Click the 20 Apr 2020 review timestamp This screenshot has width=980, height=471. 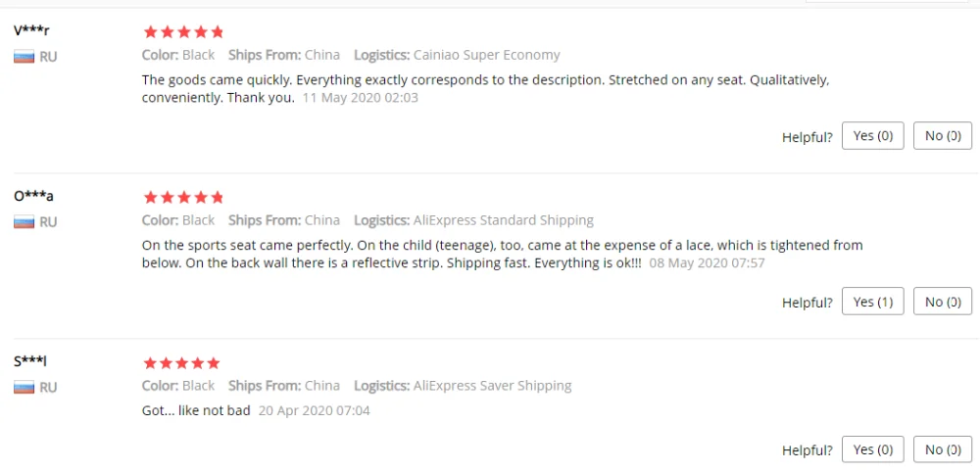[x=315, y=410]
